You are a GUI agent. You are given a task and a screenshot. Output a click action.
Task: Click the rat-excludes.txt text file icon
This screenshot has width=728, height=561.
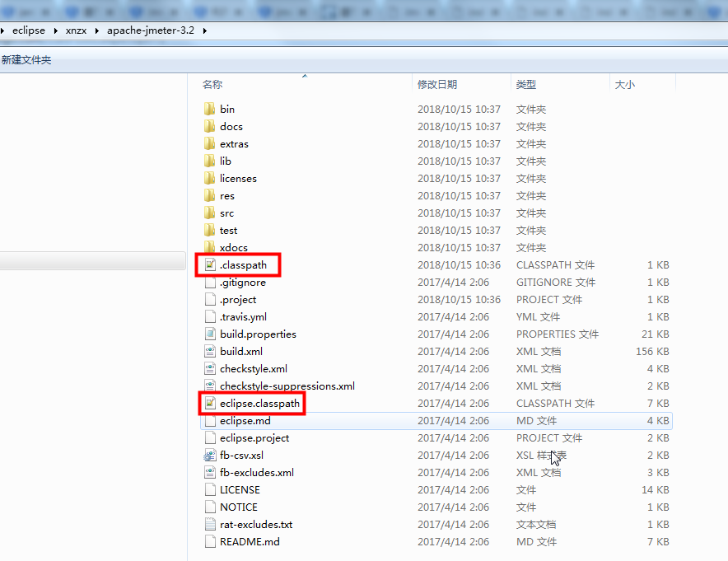[210, 524]
